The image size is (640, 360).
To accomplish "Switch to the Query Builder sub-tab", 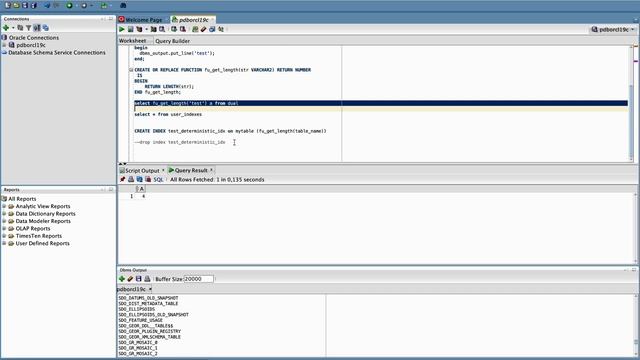I will point(172,41).
